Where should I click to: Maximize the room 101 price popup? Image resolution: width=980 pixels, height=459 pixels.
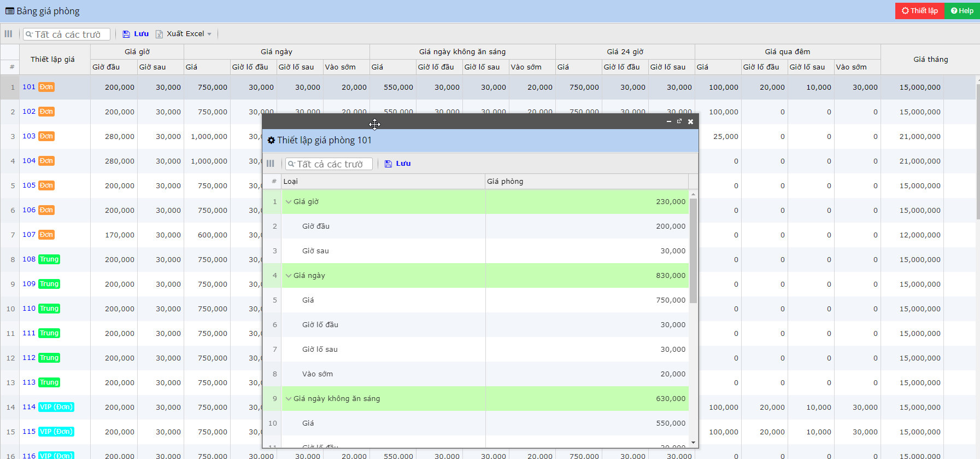[679, 121]
